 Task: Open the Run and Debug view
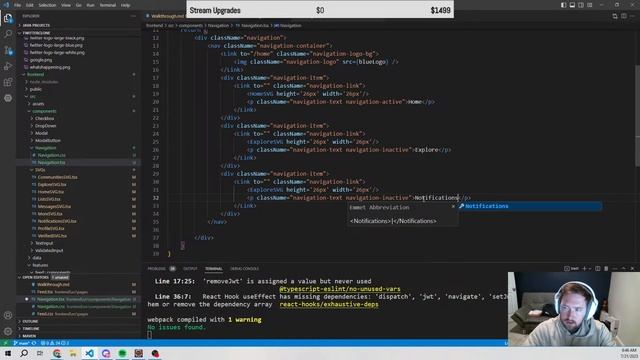(8, 66)
